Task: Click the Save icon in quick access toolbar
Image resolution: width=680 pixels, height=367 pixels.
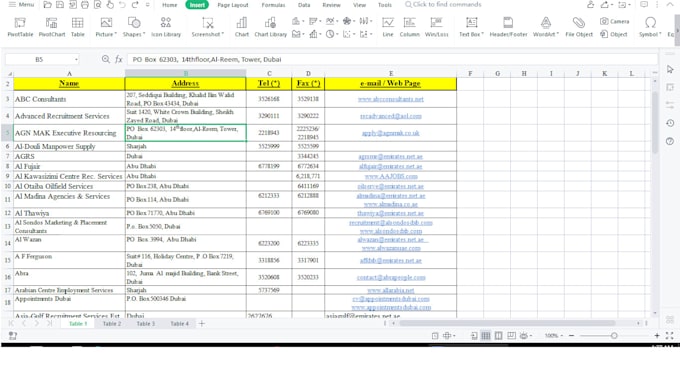Action: pos(60,5)
